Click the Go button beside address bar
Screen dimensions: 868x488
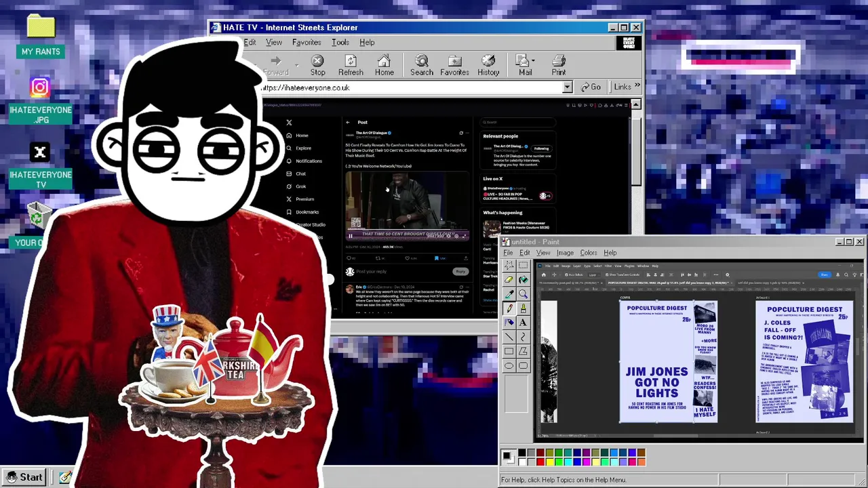[590, 87]
